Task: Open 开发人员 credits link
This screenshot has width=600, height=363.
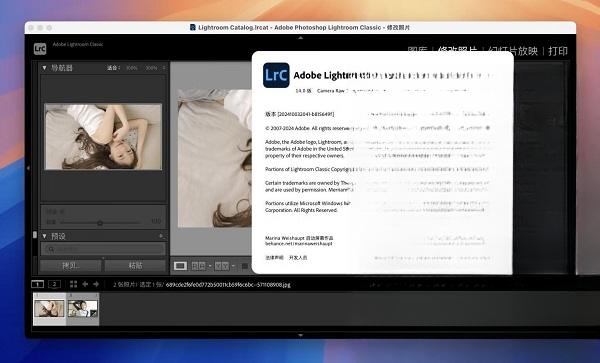Action: pyautogui.click(x=298, y=258)
